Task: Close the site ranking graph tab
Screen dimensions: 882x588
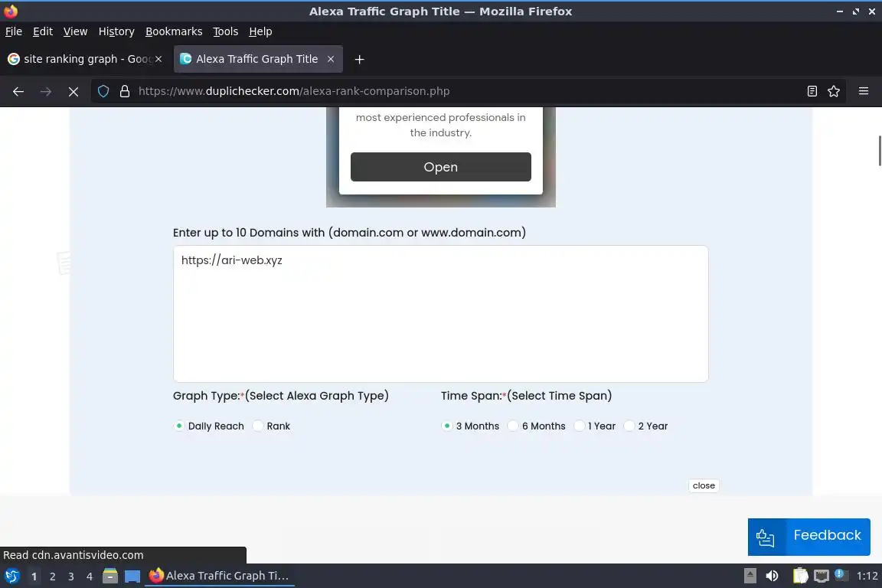Action: pyautogui.click(x=158, y=59)
